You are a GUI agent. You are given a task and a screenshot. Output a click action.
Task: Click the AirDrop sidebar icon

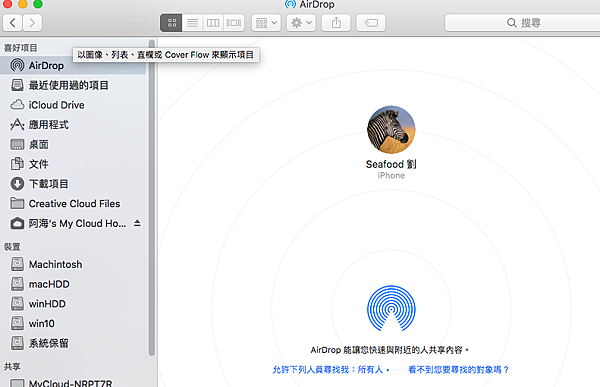point(17,65)
